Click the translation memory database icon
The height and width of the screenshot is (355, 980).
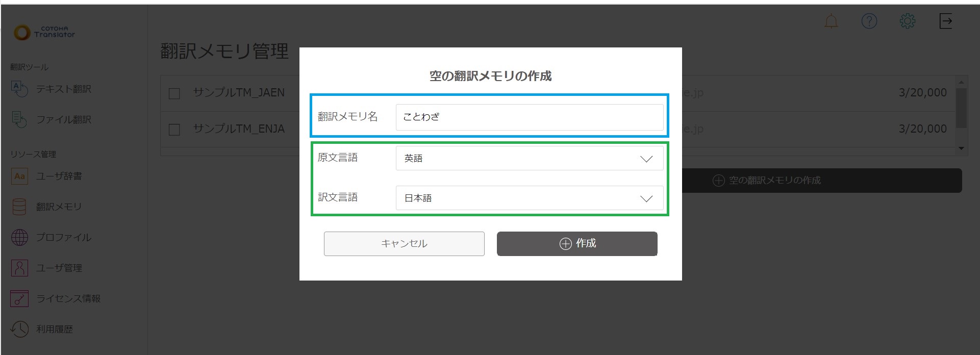coord(19,207)
